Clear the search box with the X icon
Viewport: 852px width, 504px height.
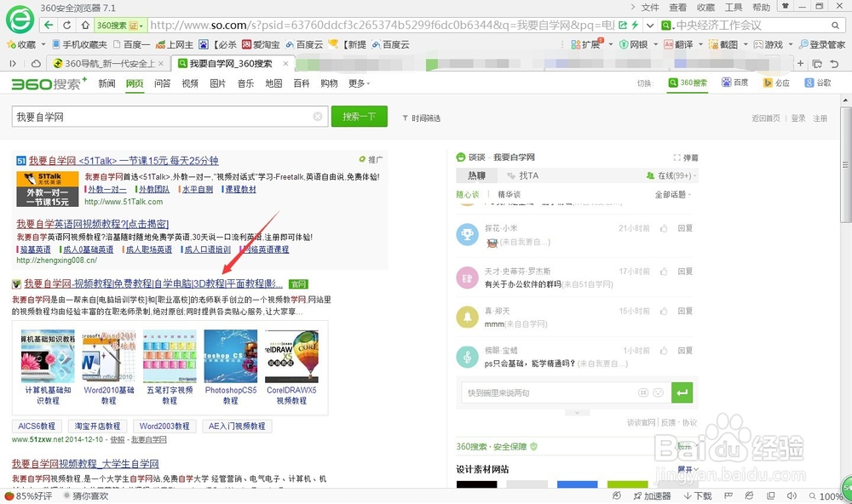click(x=318, y=117)
